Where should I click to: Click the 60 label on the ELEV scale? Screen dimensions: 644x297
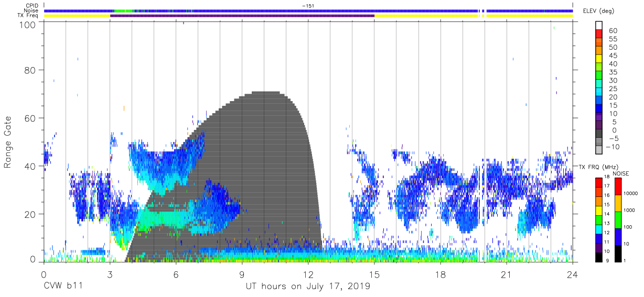coord(612,31)
